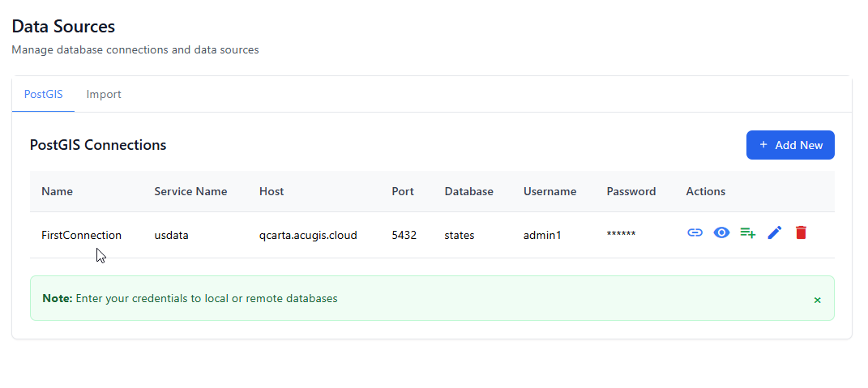Viewport: 868px width, 388px height.
Task: Click the Name column header
Action: tap(57, 192)
